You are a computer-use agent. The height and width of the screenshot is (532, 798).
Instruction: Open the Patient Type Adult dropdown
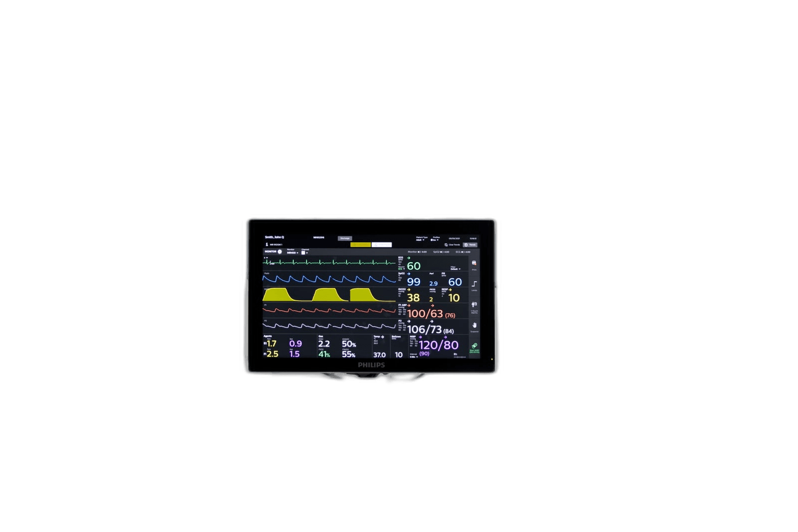pyautogui.click(x=420, y=240)
